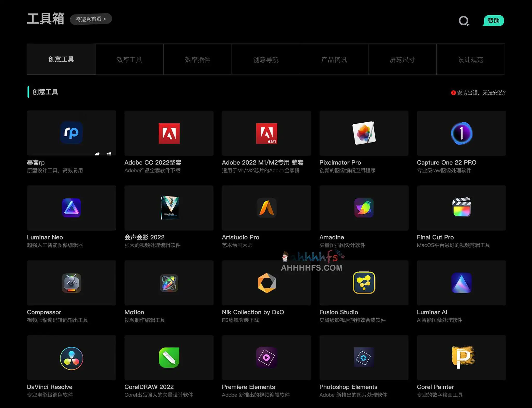This screenshot has width=532, height=408.
Task: Click the Final Cut Pro title text
Action: point(435,237)
